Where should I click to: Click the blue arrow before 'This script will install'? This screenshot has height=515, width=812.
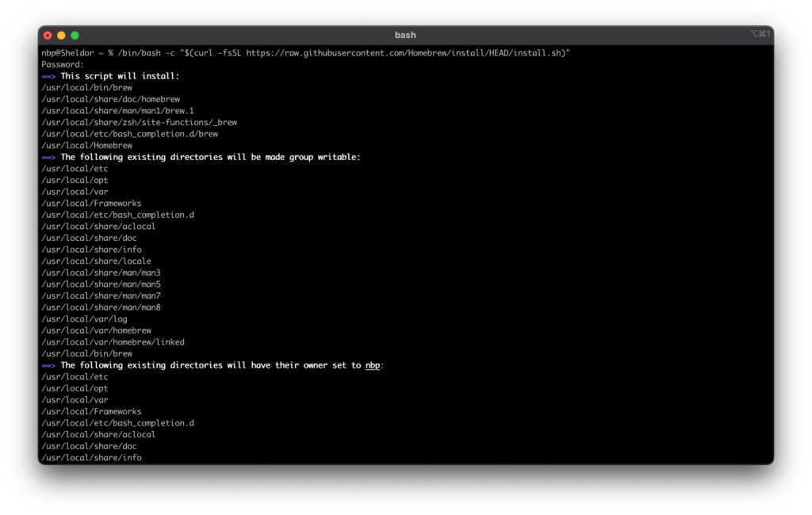point(48,77)
